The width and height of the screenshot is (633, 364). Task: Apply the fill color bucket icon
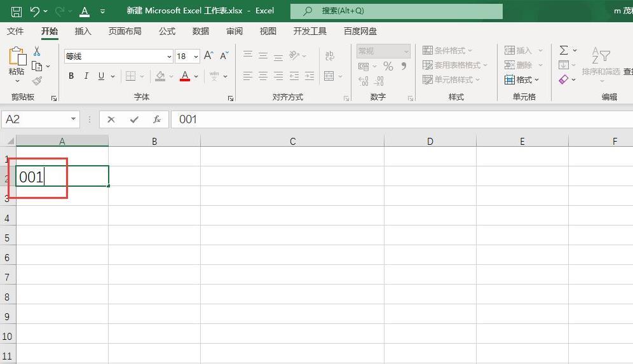pyautogui.click(x=160, y=76)
